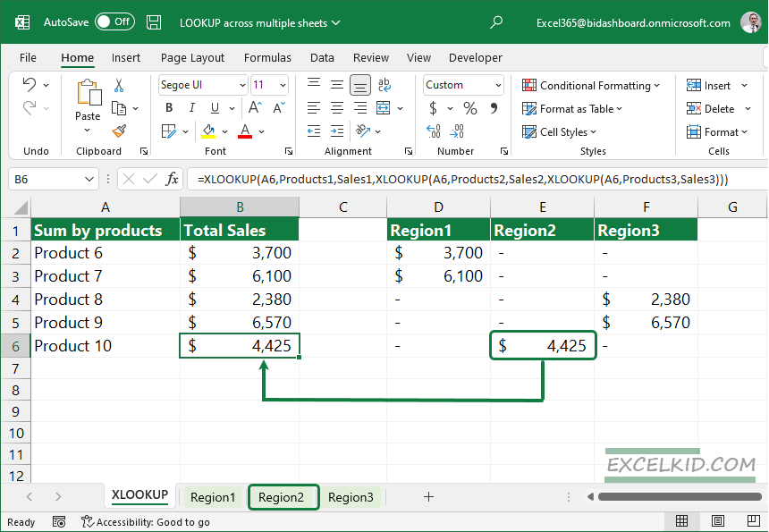Open the Search magnifier in title bar
The height and width of the screenshot is (532, 769).
click(496, 22)
